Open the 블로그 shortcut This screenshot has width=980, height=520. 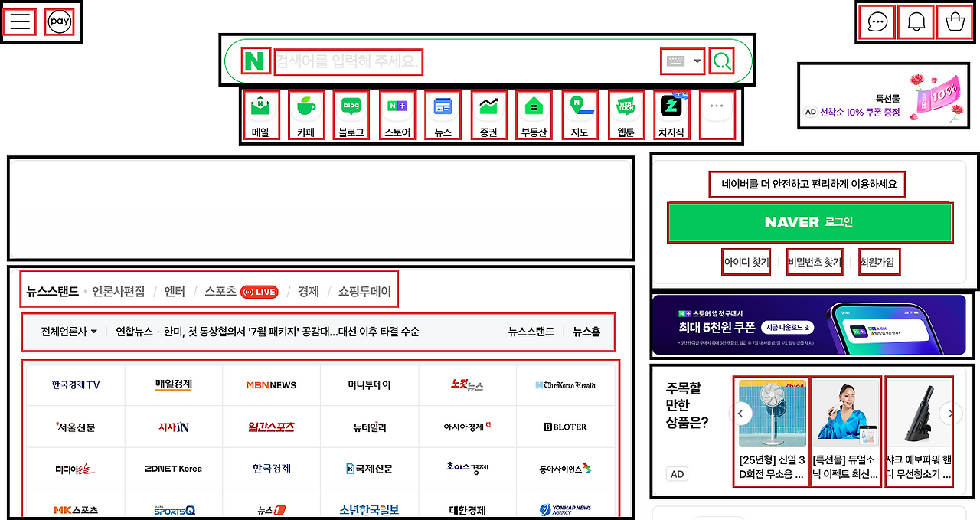pyautogui.click(x=351, y=115)
